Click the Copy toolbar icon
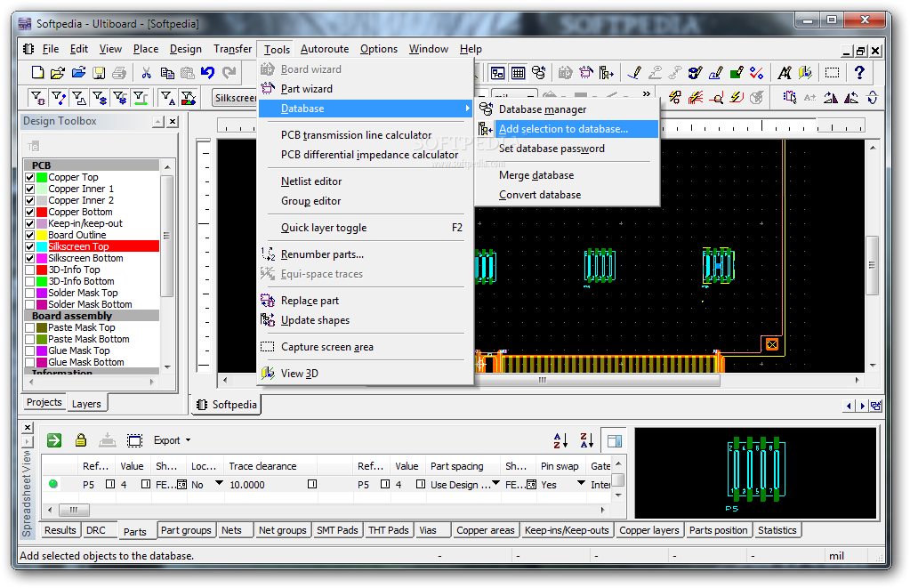 point(167,72)
